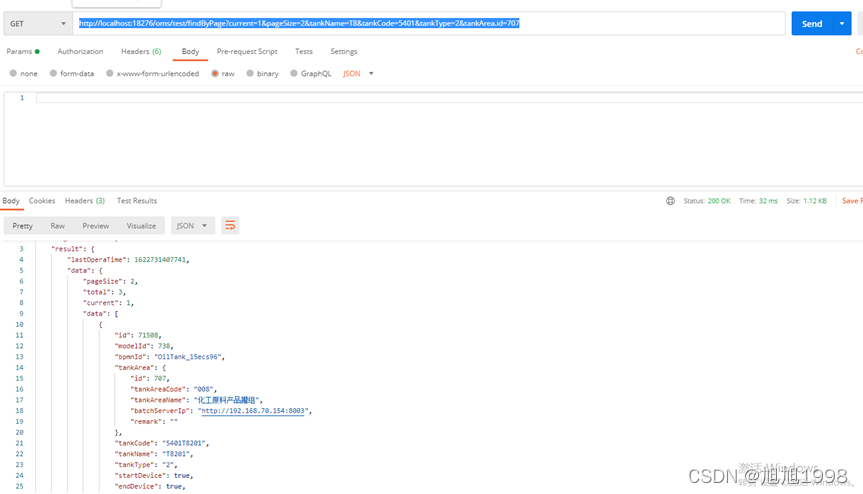This screenshot has height=494, width=863.
Task: Select the raw body radio button
Action: pyautogui.click(x=215, y=73)
